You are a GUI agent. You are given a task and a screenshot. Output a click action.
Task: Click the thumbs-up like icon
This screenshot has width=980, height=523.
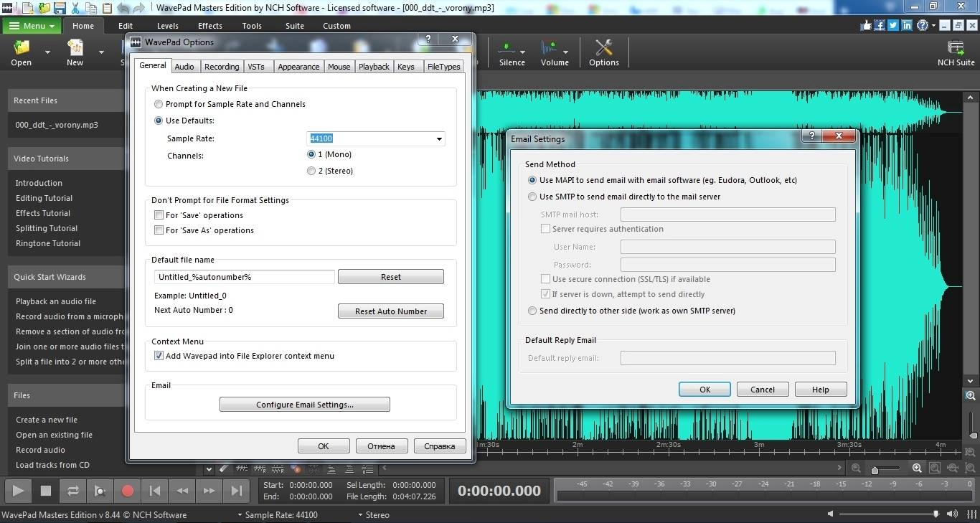866,25
